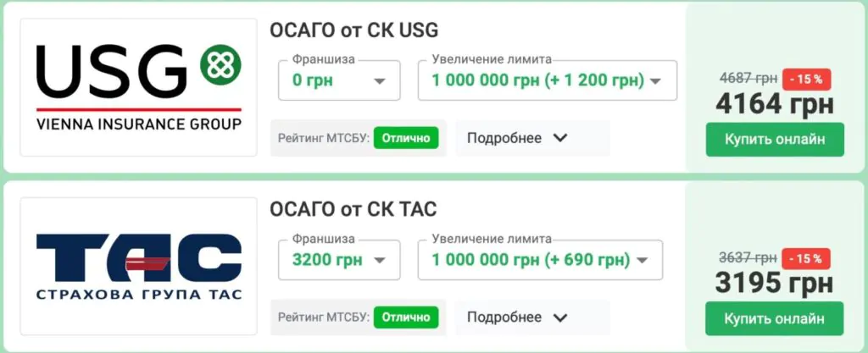Open the USG franchise dropdown showing 0 грн

tap(339, 80)
